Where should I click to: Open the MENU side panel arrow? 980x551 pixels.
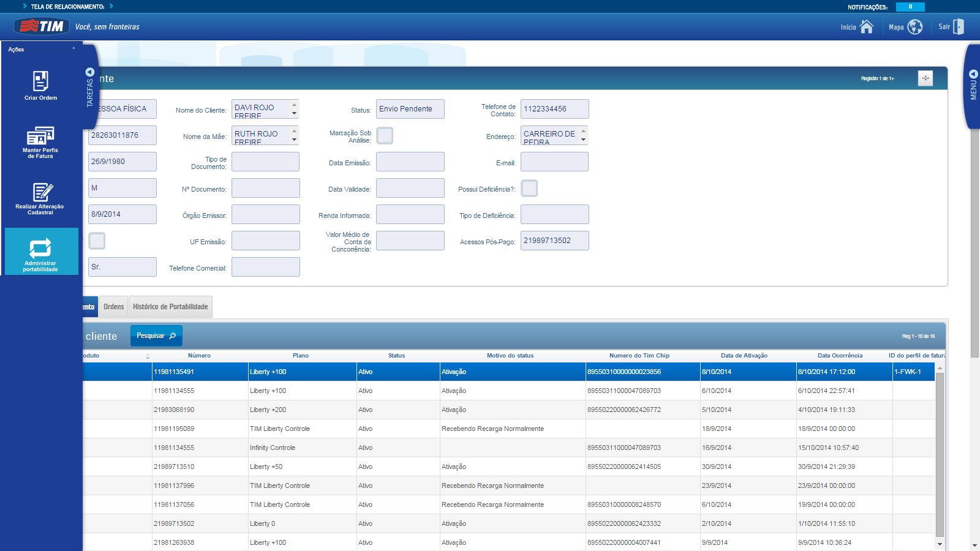tap(973, 74)
